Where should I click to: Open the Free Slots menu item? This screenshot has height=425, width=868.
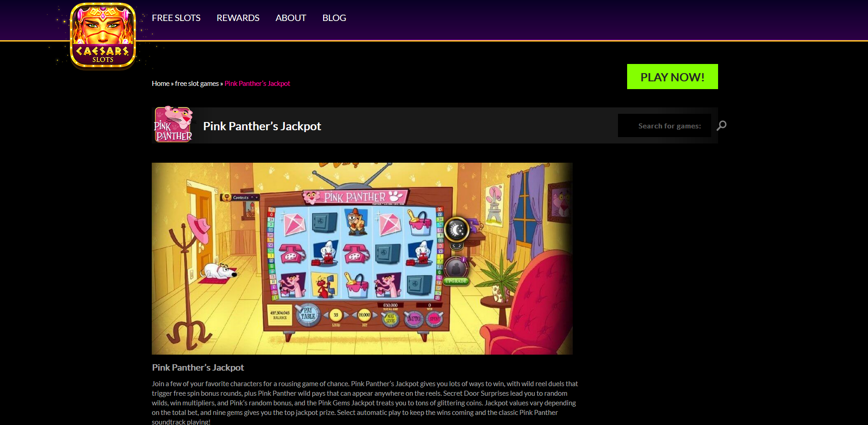point(176,18)
